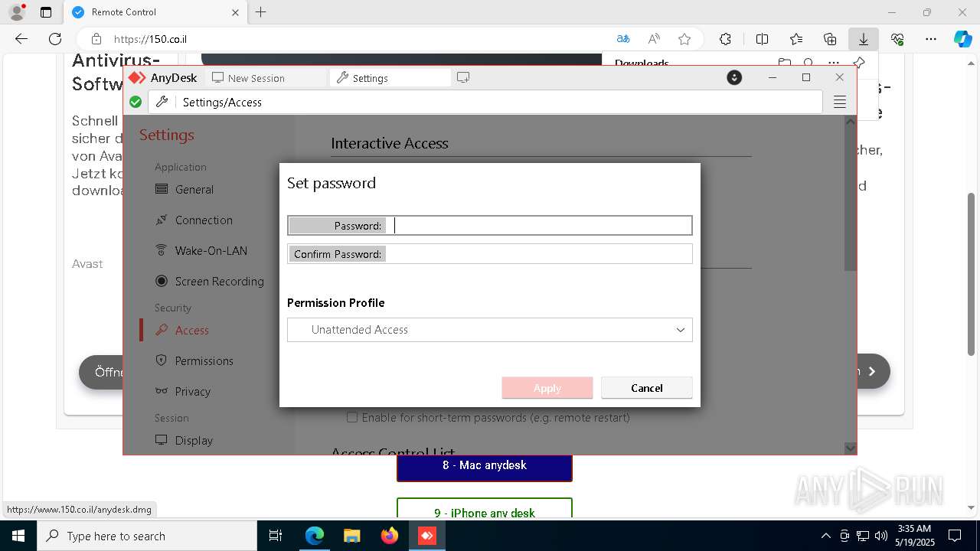Open the notification center icon

click(955, 536)
